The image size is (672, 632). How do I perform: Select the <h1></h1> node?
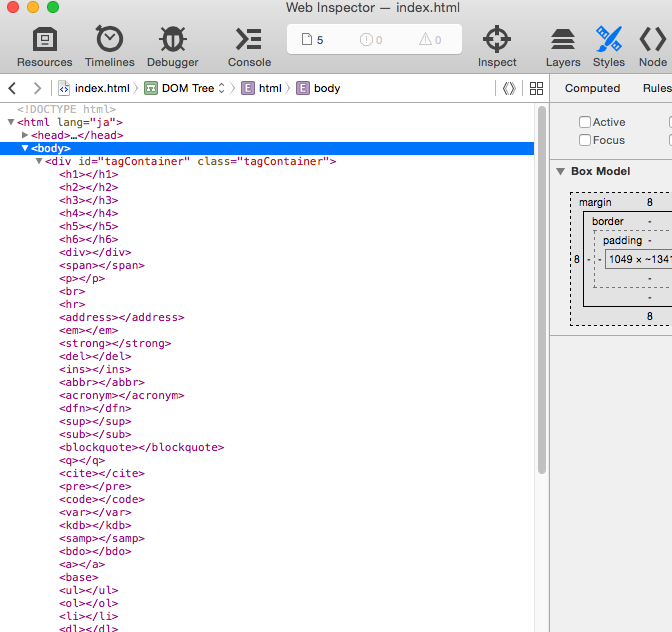point(89,174)
